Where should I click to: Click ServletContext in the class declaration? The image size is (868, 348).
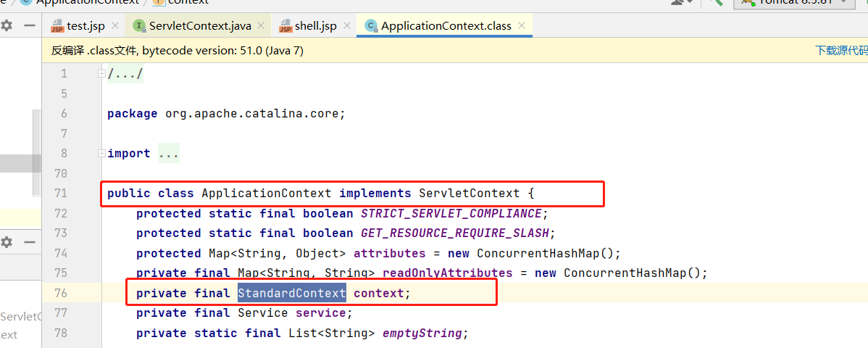click(469, 194)
